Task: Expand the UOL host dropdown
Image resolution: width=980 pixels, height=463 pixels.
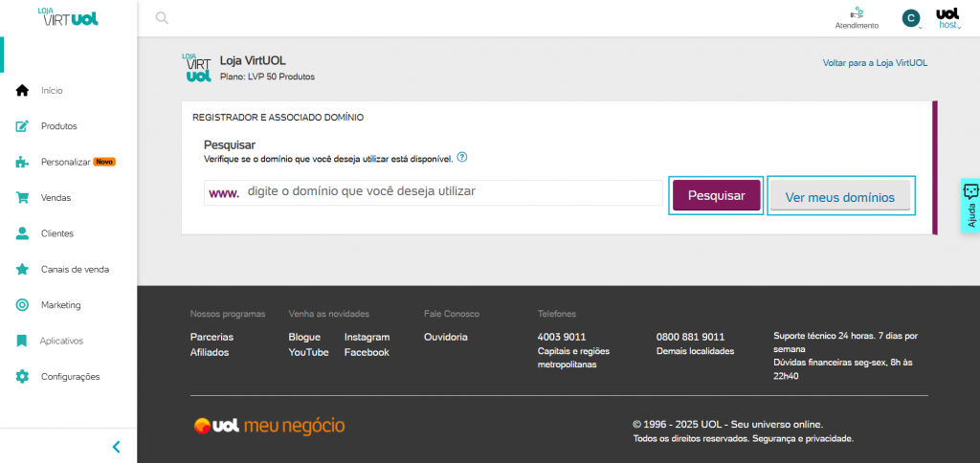Action: [947, 18]
